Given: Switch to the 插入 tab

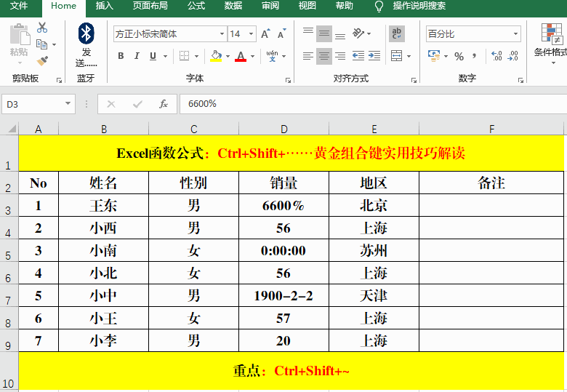Looking at the screenshot, I should coord(105,6).
